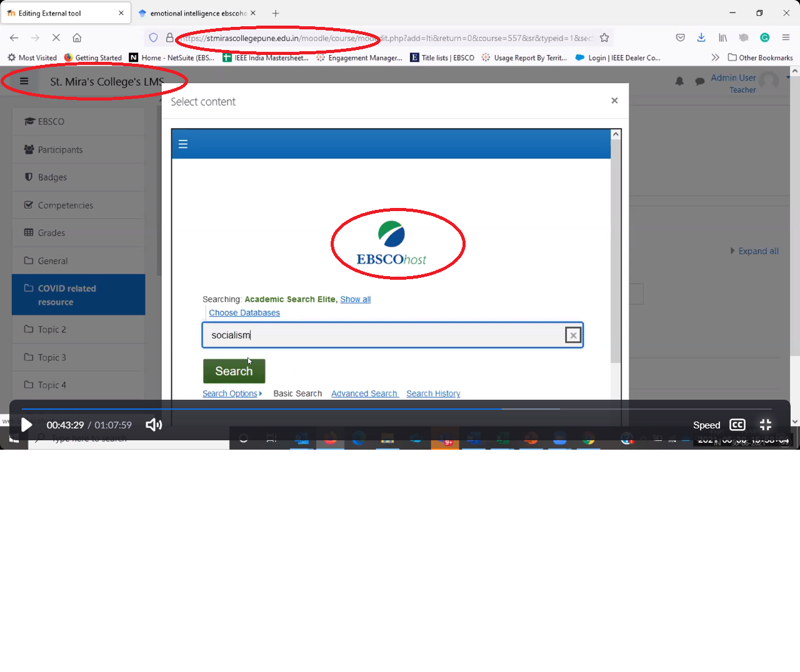Toggle closed captions on the video
This screenshot has width=800, height=672.
pyautogui.click(x=737, y=425)
